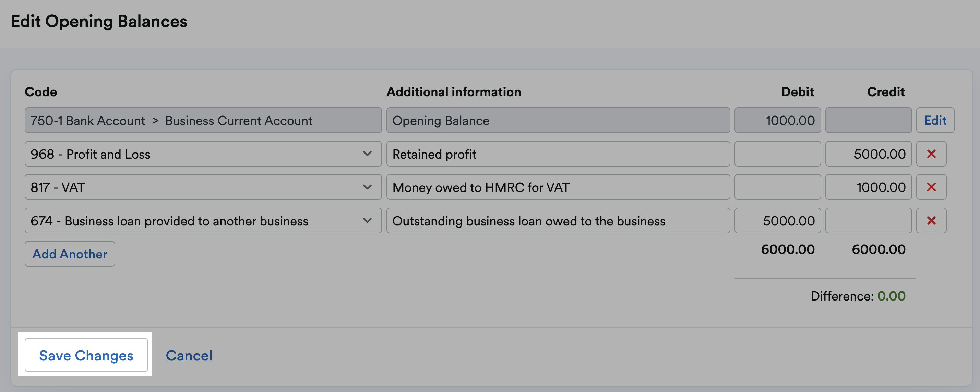
Task: Remove the 817 - VAT row
Action: click(931, 187)
